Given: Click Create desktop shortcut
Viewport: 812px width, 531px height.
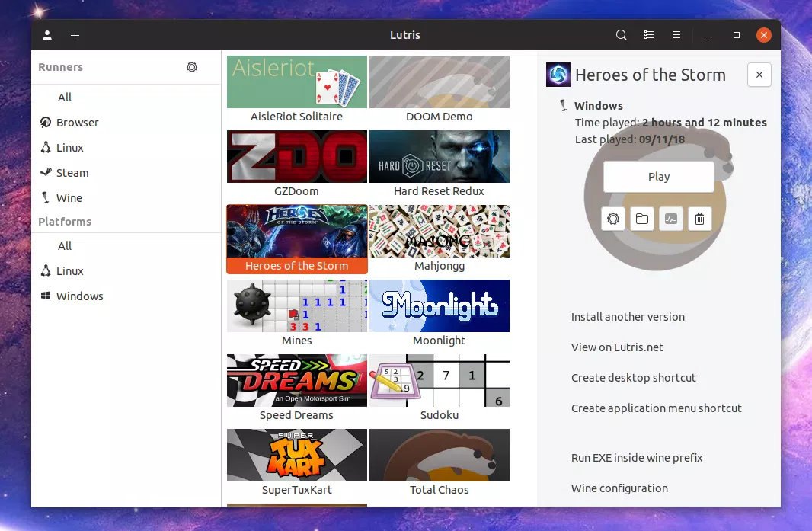Looking at the screenshot, I should point(633,378).
